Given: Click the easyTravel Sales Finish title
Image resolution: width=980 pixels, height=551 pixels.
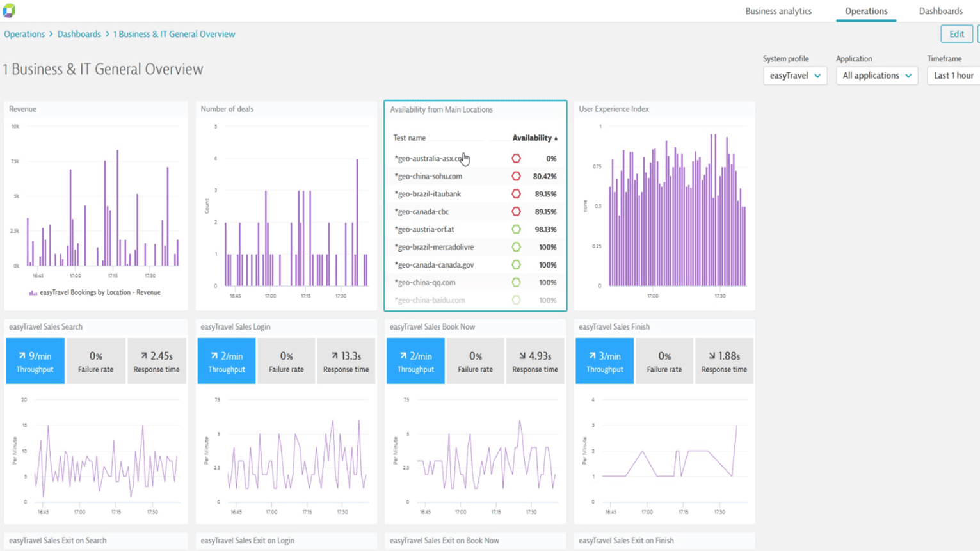Looking at the screenshot, I should tap(615, 327).
